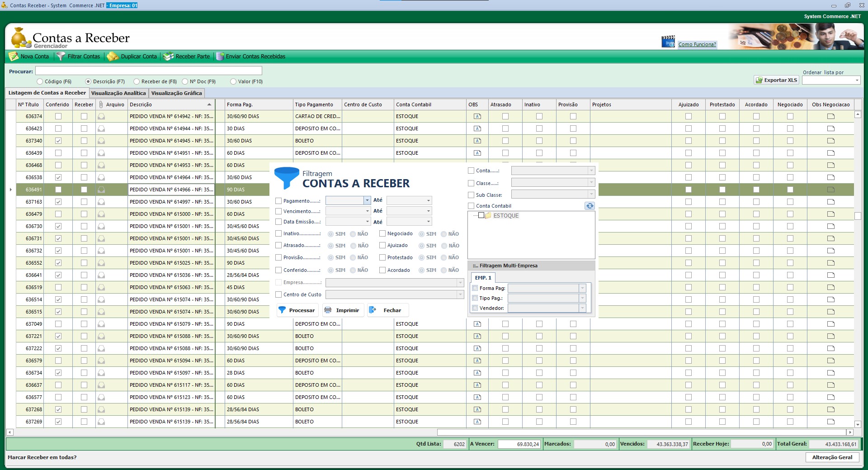
Task: Open the Pagamento start date dropdown
Action: (367, 200)
